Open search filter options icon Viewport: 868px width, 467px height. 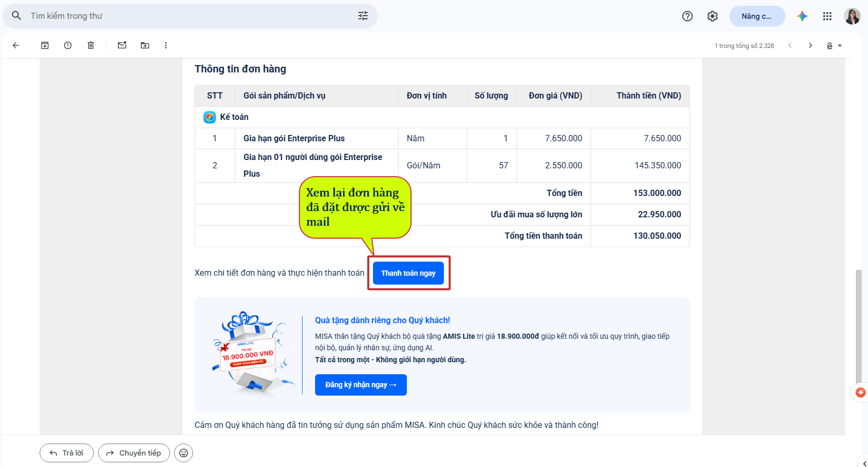pyautogui.click(x=363, y=16)
